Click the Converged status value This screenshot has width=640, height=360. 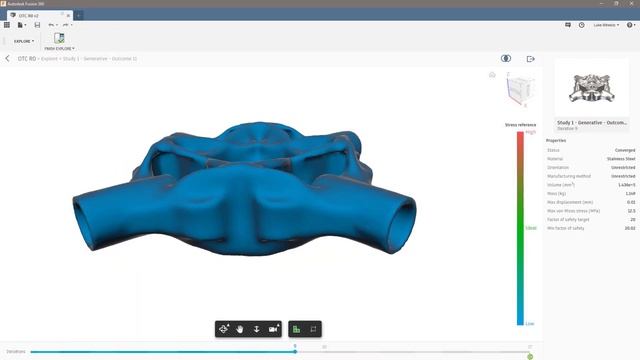625,150
